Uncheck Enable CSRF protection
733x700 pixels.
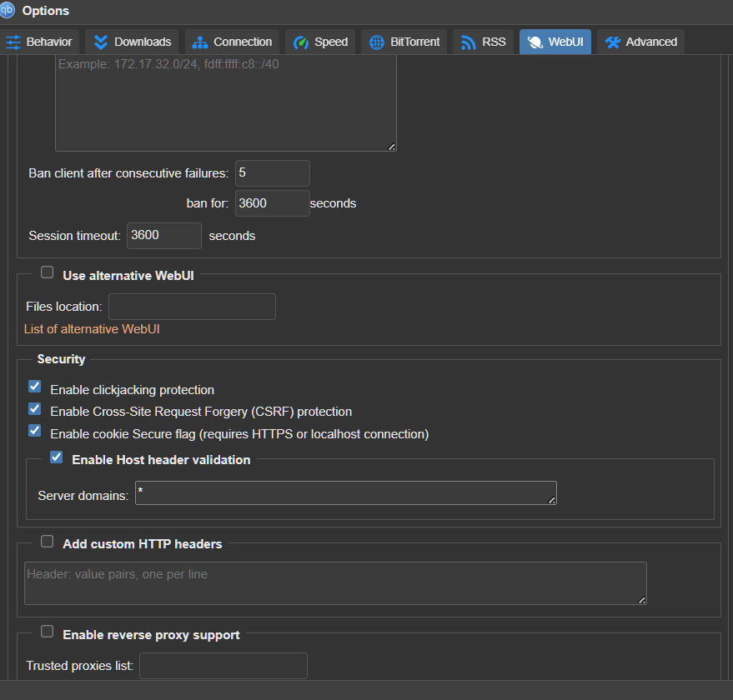(34, 409)
